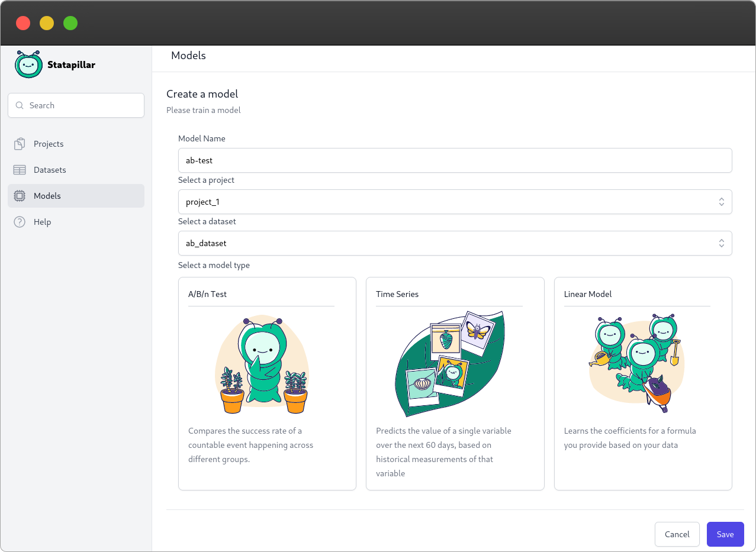Click the yellow minimize window button
The height and width of the screenshot is (552, 756).
pyautogui.click(x=47, y=23)
